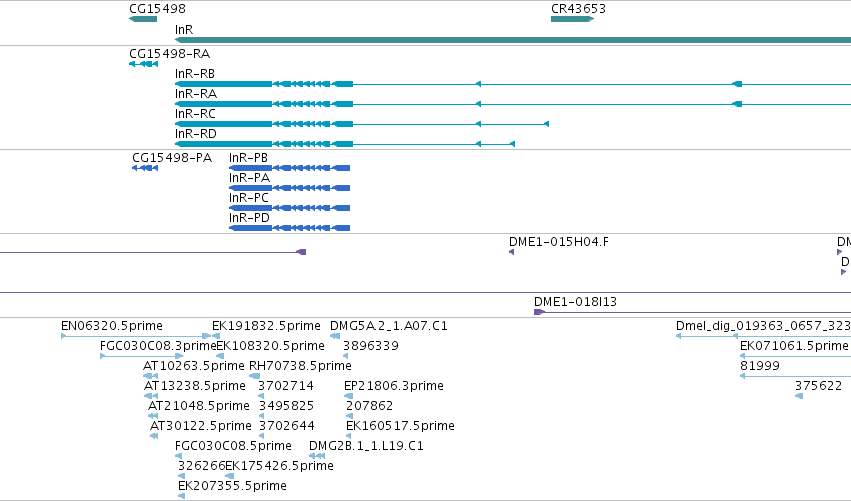The image size is (851, 501).
Task: Select the 326266 feature label
Action: (202, 466)
